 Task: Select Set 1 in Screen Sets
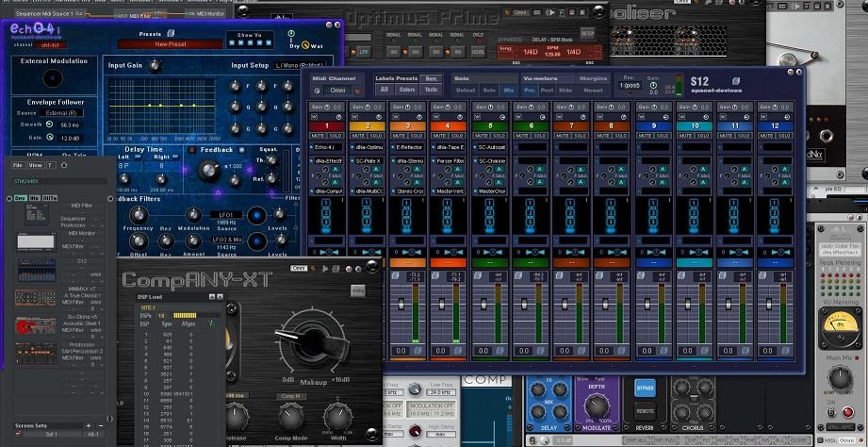click(x=51, y=434)
